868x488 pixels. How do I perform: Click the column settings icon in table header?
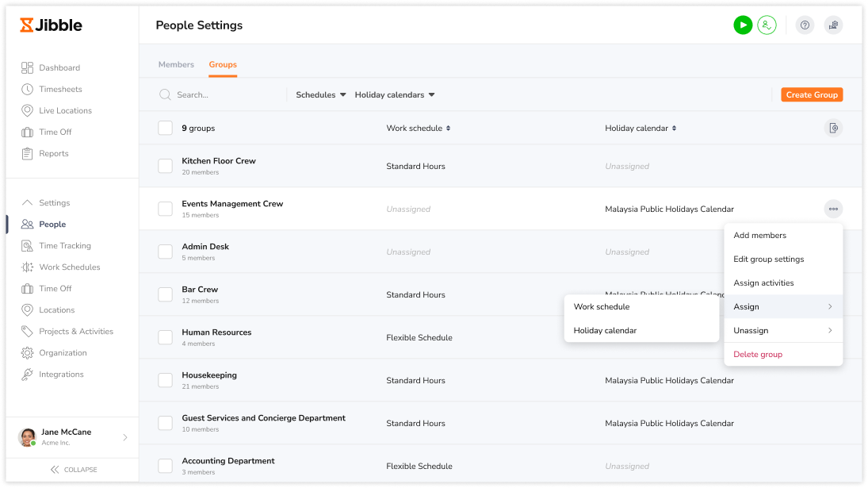[x=833, y=128]
